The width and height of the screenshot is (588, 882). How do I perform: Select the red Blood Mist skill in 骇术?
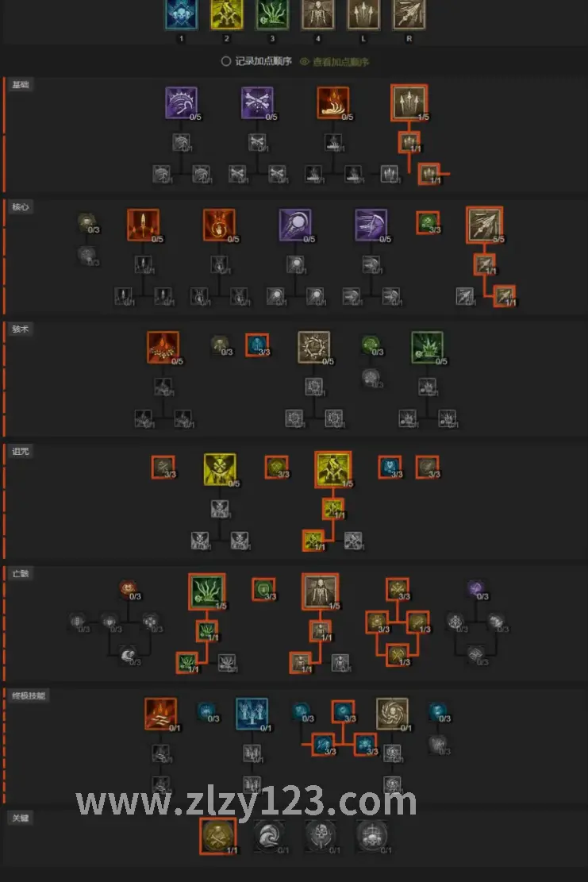tap(163, 347)
